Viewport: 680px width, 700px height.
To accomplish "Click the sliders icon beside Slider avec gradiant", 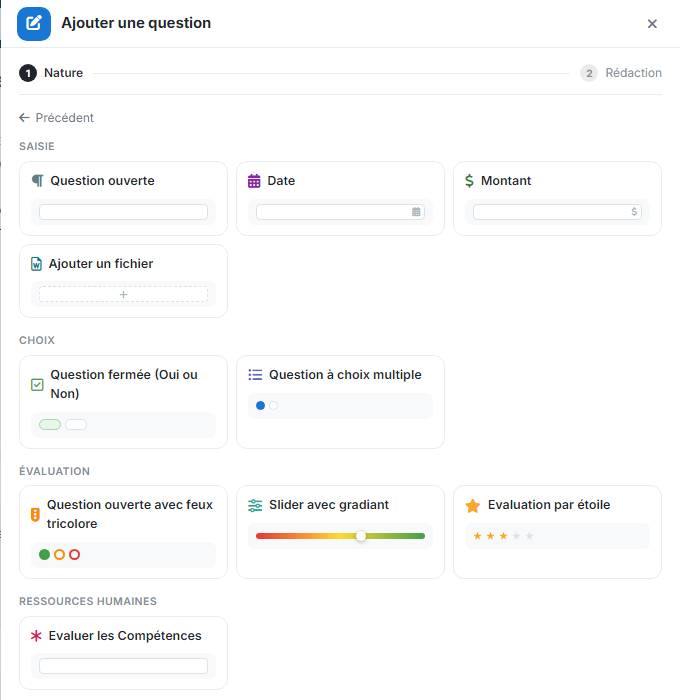I will coord(255,505).
